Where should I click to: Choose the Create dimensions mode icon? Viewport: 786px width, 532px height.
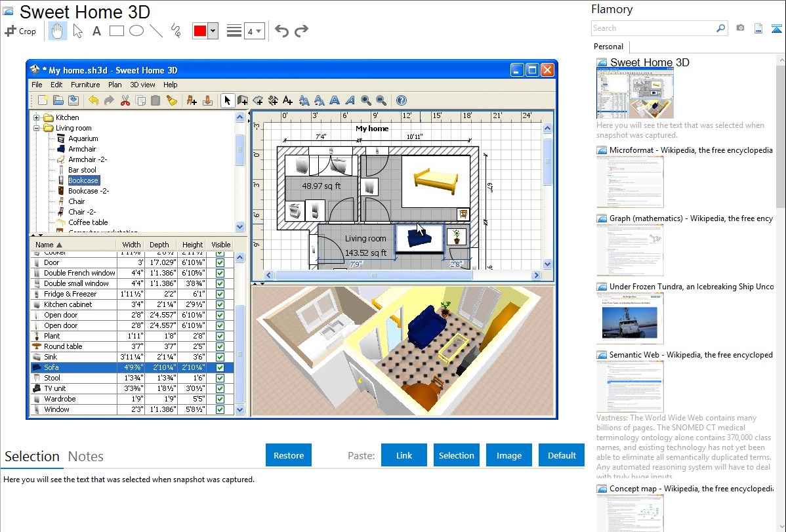273,100
